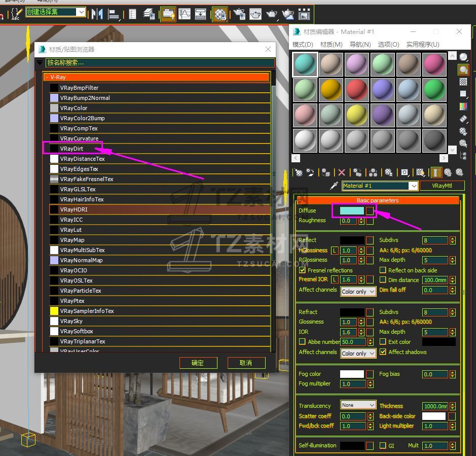Open the Render Setup teapot icon
Viewport: 476px width, 456px height.
pyautogui.click(x=238, y=14)
